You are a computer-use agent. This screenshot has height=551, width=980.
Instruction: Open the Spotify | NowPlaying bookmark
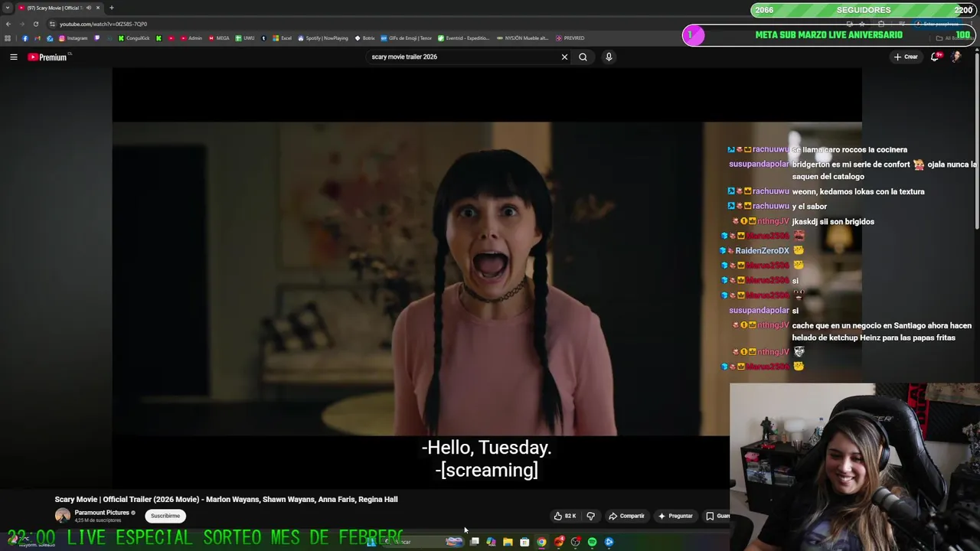tap(322, 38)
